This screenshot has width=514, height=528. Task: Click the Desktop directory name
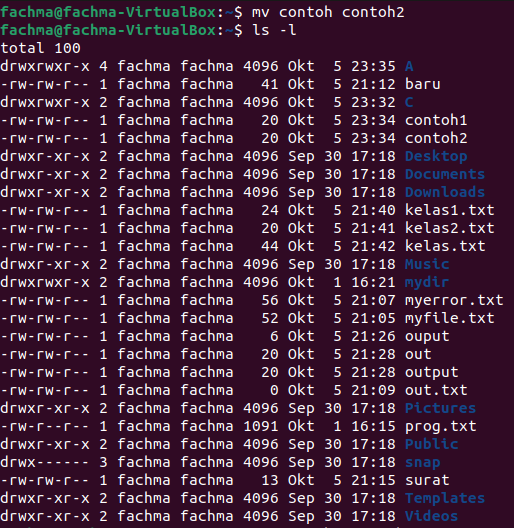coord(436,157)
